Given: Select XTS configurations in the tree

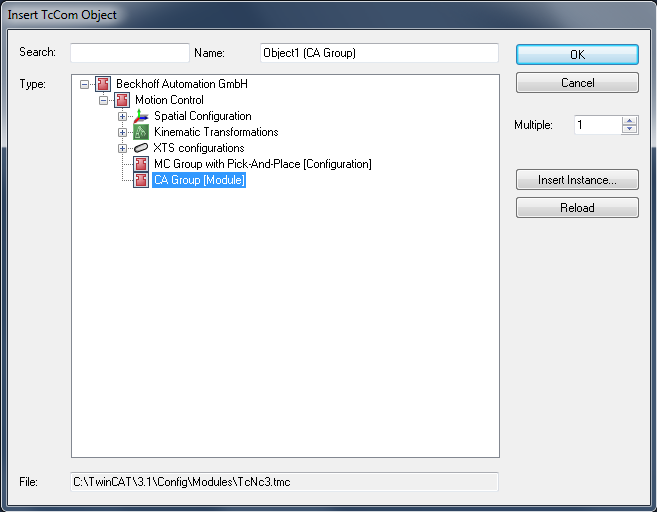Looking at the screenshot, I should pyautogui.click(x=199, y=148).
